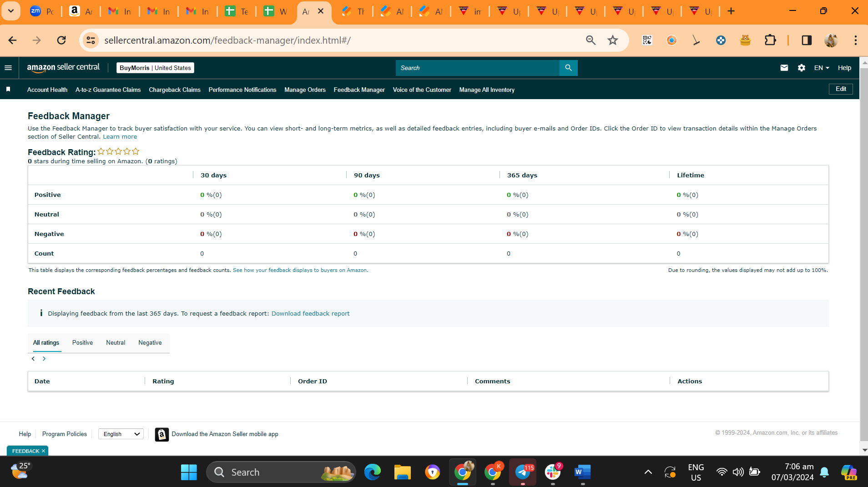Open Feedback Manager nav item
This screenshot has height=487, width=868.
coord(359,90)
